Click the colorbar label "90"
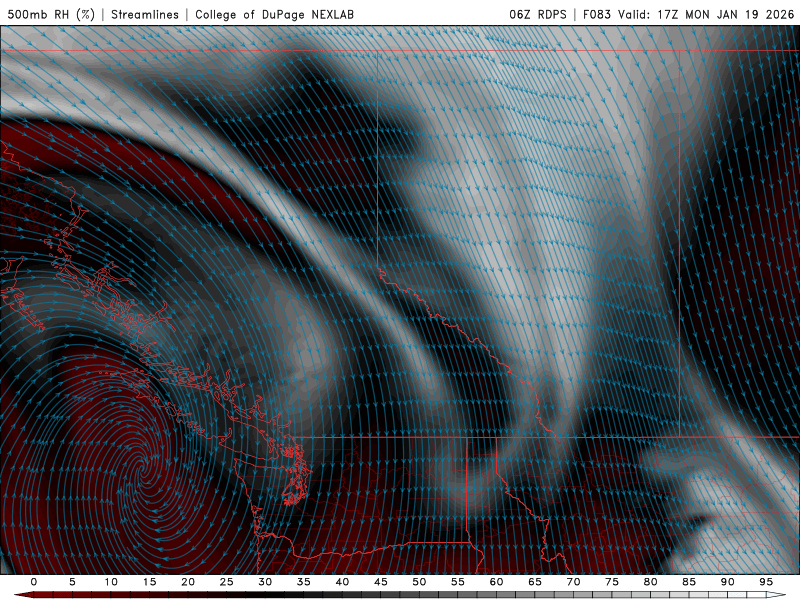This screenshot has height=600, width=800. pos(728,582)
